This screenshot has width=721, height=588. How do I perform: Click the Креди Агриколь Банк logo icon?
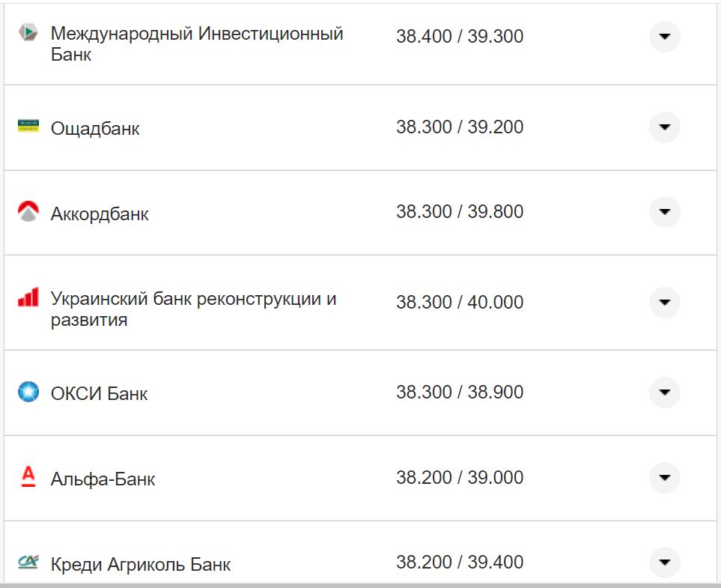[27, 562]
